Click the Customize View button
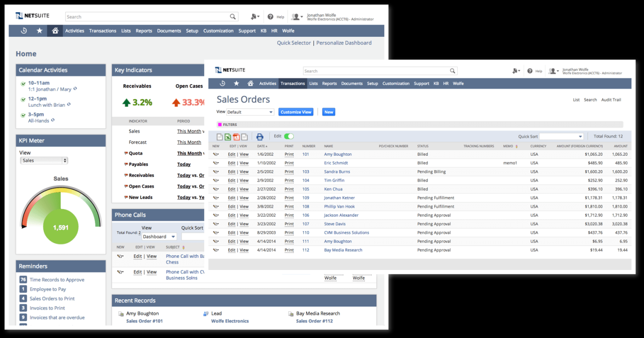644x338 pixels. (x=296, y=112)
